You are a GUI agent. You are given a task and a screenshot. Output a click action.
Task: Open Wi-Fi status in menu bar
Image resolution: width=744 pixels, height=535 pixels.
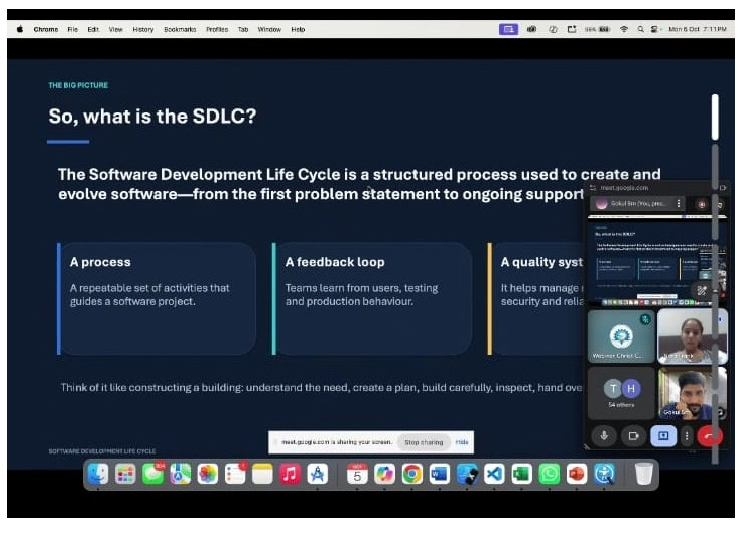coord(624,29)
